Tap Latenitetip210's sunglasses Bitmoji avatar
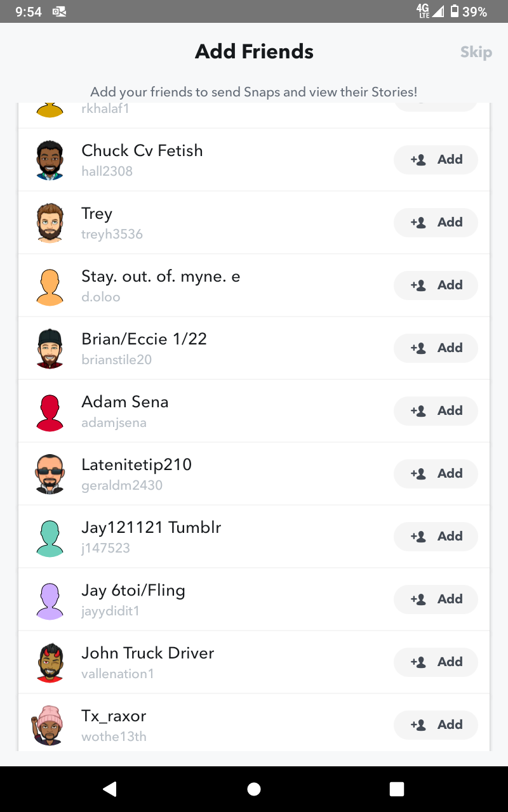Viewport: 508px width, 812px height. click(x=50, y=474)
